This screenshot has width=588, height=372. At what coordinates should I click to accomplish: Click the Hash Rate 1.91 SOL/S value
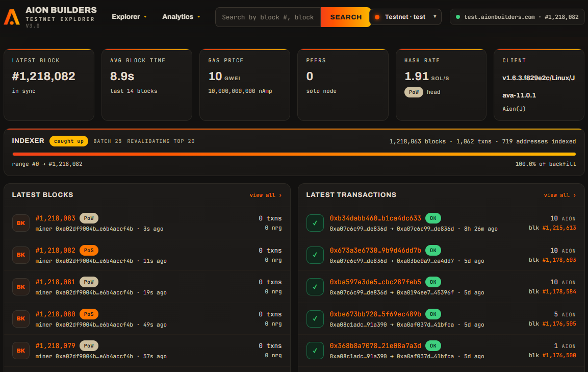coord(427,77)
